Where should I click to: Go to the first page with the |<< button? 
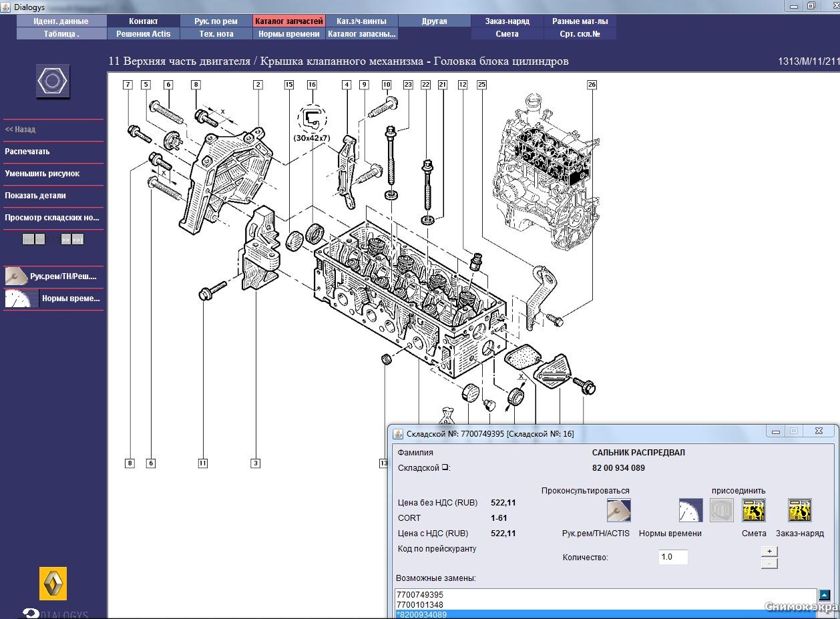(28, 239)
